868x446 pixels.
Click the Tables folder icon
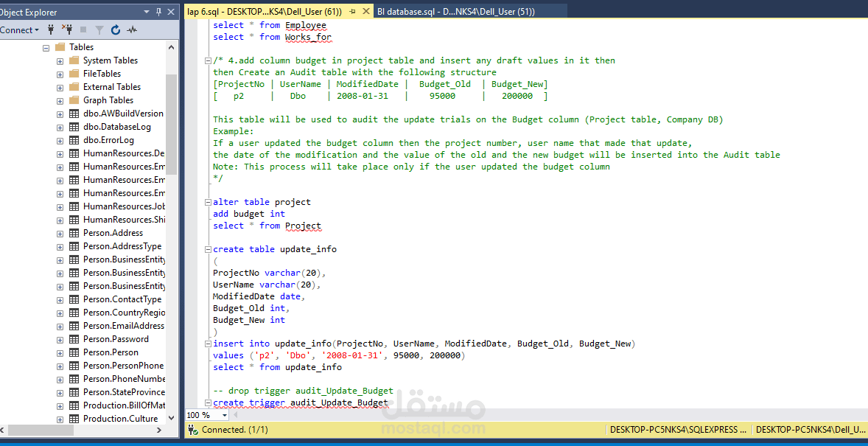pyautogui.click(x=60, y=47)
